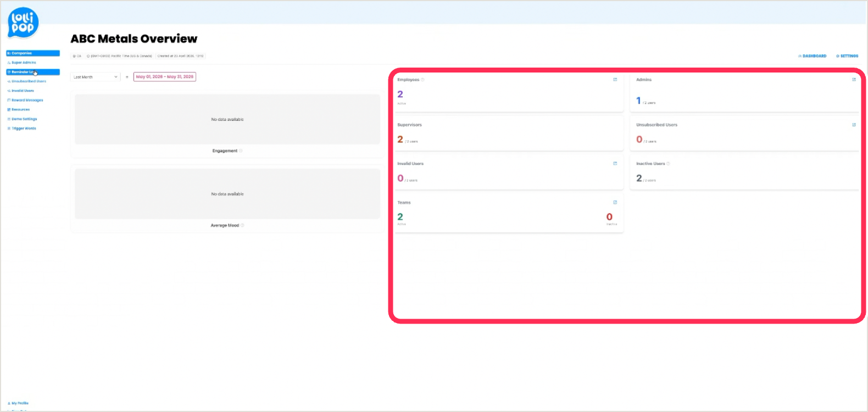868x412 pixels.
Task: Click the Lollipop logo
Action: [23, 23]
